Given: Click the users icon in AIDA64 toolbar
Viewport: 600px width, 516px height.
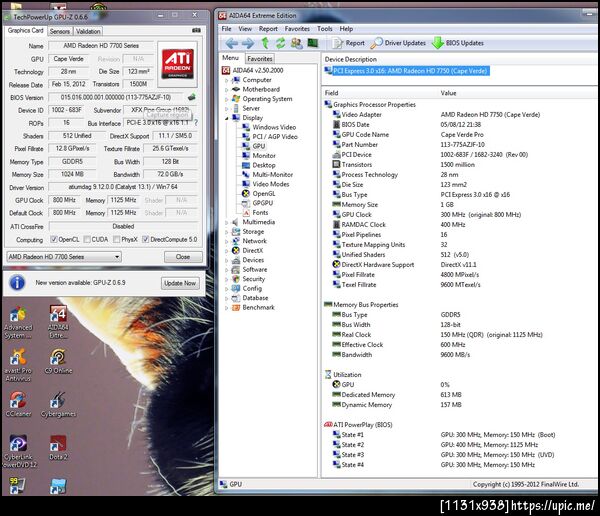Looking at the screenshot, I should (x=297, y=43).
